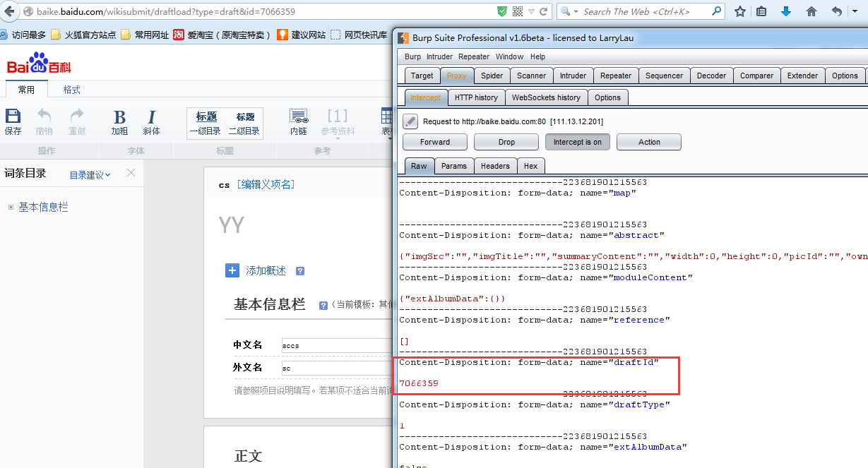Viewport: 868px width, 468px height.
Task: Insert 内链 internal link
Action: coord(299,122)
